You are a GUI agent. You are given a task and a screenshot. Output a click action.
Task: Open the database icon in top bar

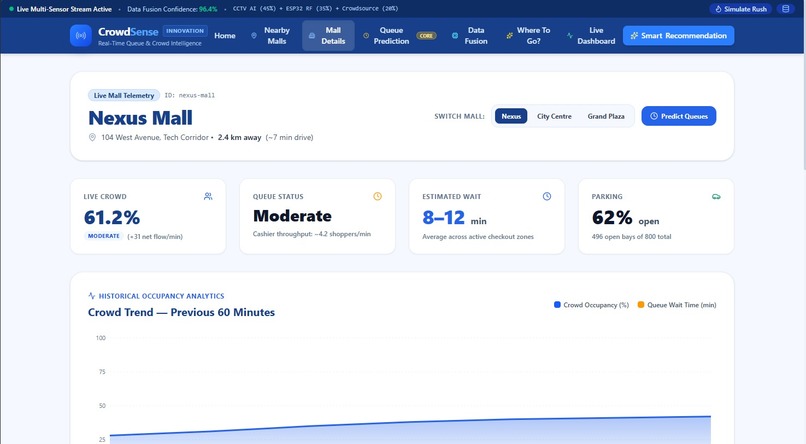785,9
